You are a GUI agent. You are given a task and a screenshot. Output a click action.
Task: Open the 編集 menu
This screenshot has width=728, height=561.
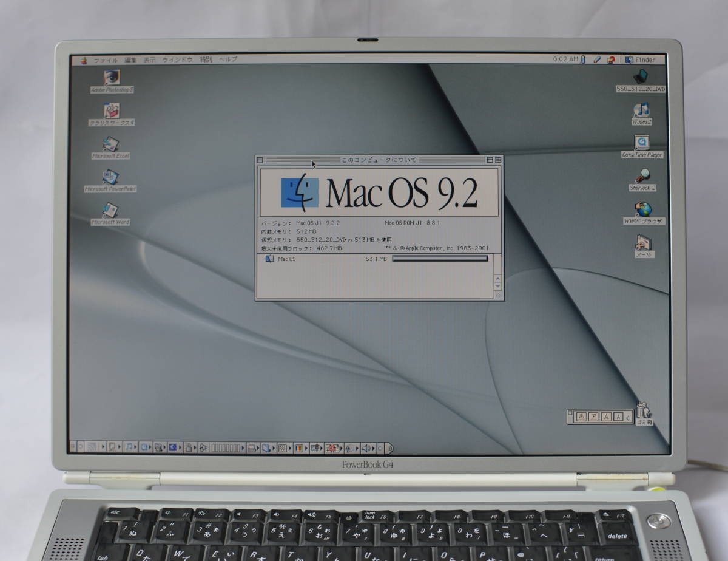pos(131,60)
